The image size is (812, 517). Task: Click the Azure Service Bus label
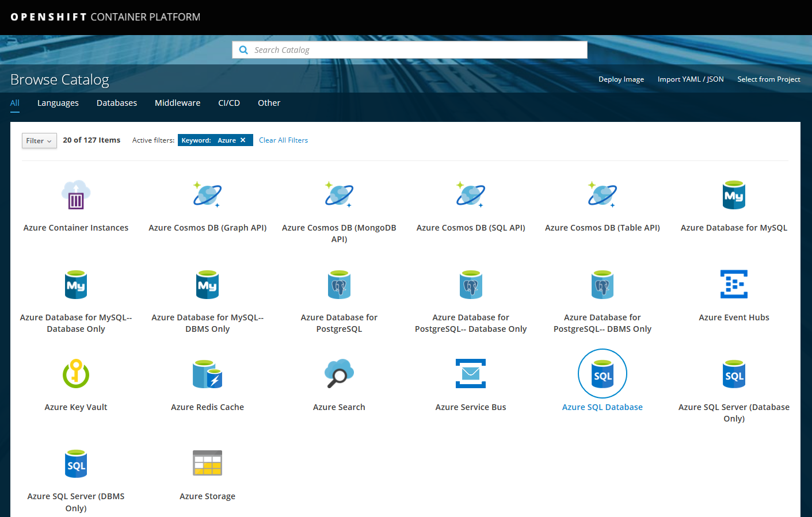tap(471, 407)
